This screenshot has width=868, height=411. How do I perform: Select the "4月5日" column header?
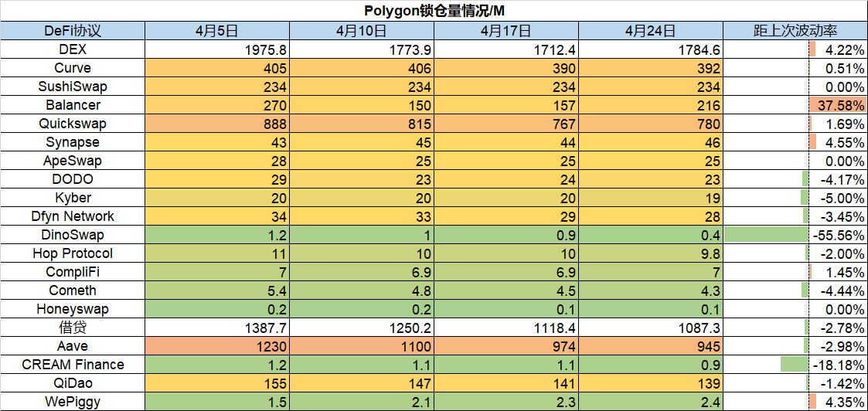[217, 31]
